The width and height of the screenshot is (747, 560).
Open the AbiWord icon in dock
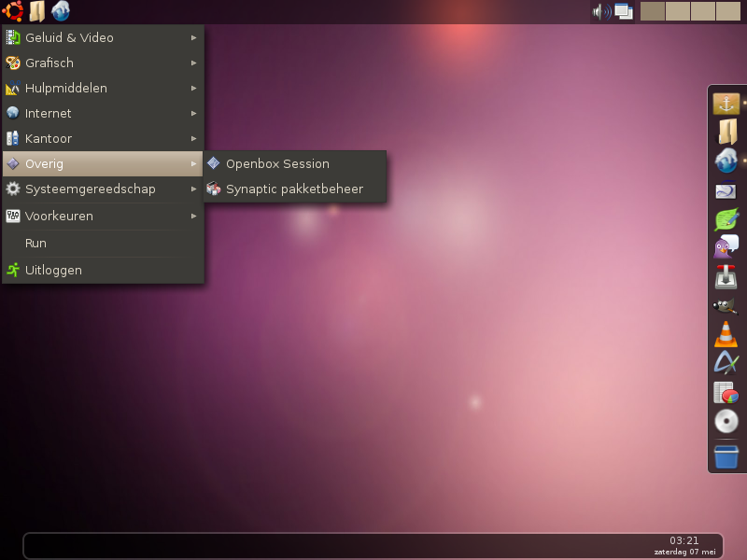[726, 363]
